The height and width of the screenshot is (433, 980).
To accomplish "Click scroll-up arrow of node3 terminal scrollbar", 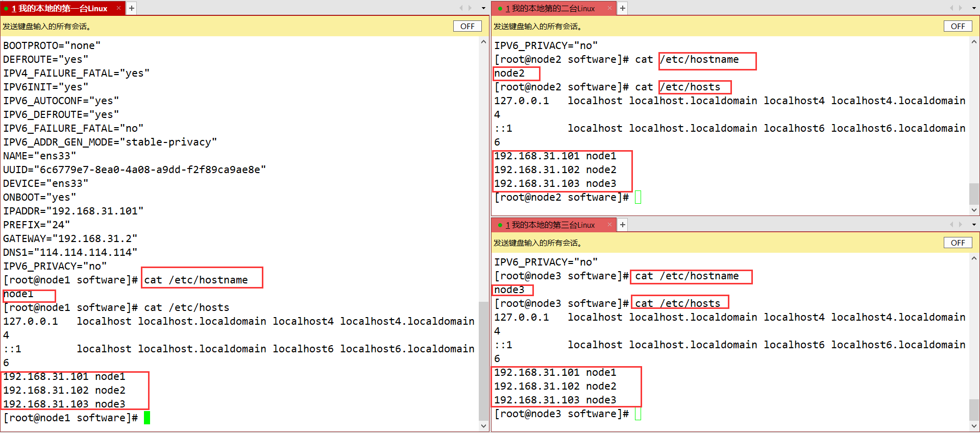I will [x=974, y=259].
